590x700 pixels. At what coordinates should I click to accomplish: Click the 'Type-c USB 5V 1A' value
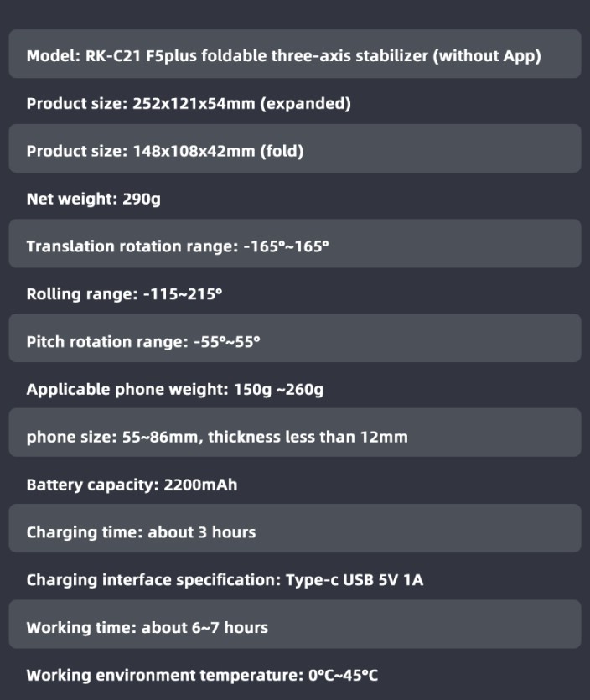(355, 580)
